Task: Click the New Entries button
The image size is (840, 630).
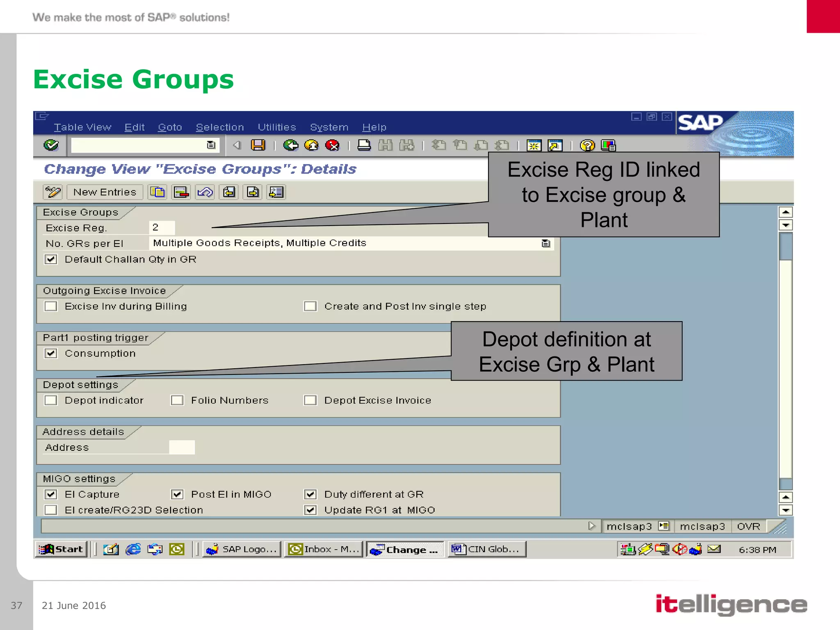Action: pyautogui.click(x=105, y=192)
